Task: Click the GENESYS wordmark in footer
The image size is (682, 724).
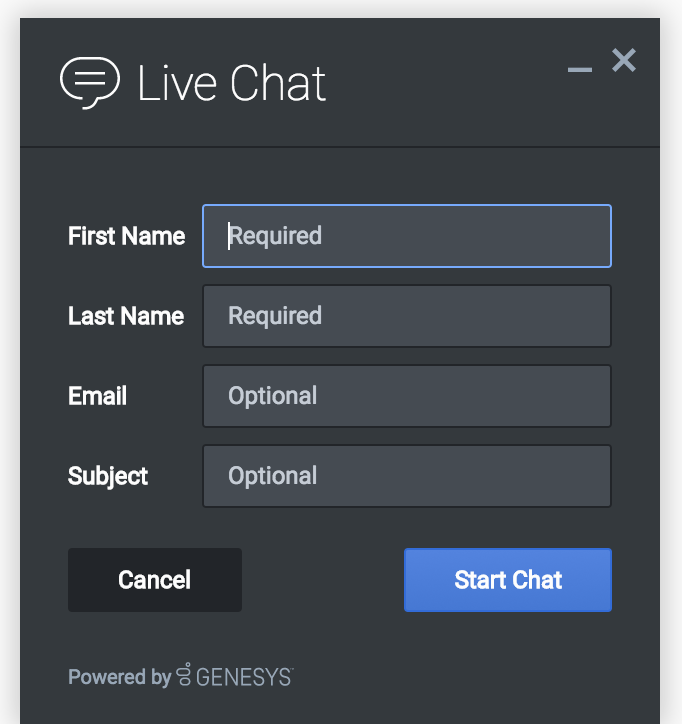Action: [x=244, y=677]
